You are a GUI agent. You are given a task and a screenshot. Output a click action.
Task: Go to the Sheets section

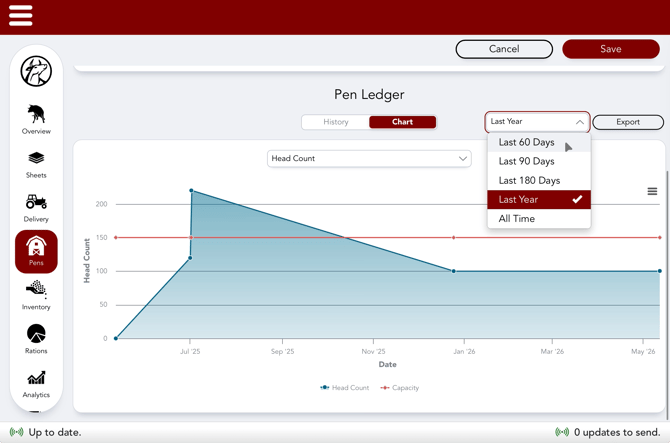coord(36,164)
